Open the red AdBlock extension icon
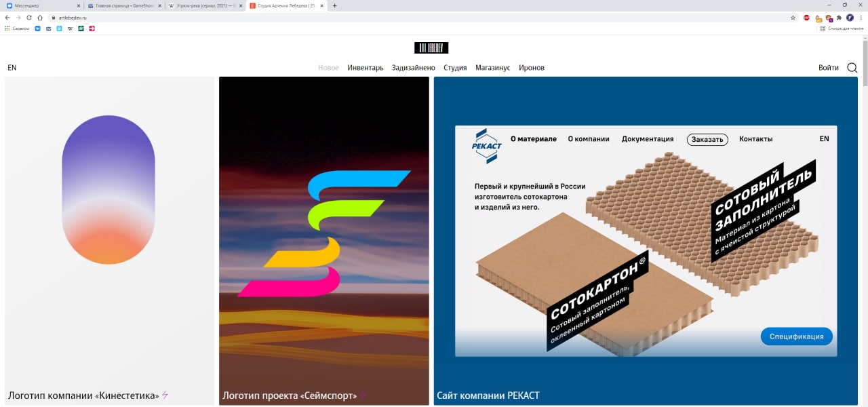The height and width of the screenshot is (407, 868). tap(807, 18)
